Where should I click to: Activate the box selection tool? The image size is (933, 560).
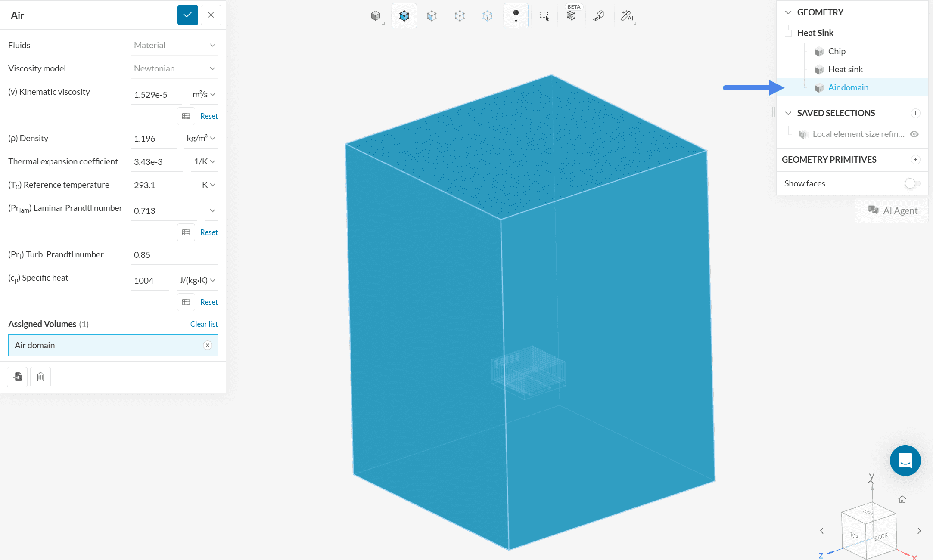[x=544, y=16]
